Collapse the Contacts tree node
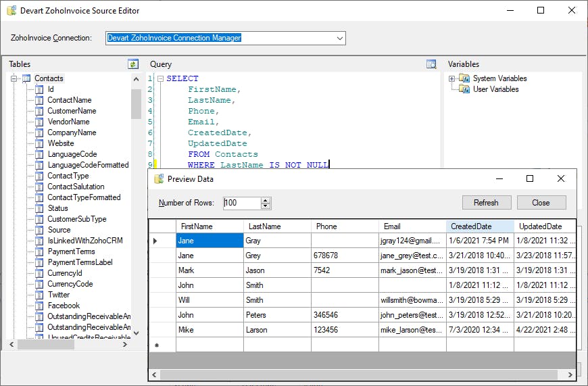588x386 pixels. tap(14, 78)
